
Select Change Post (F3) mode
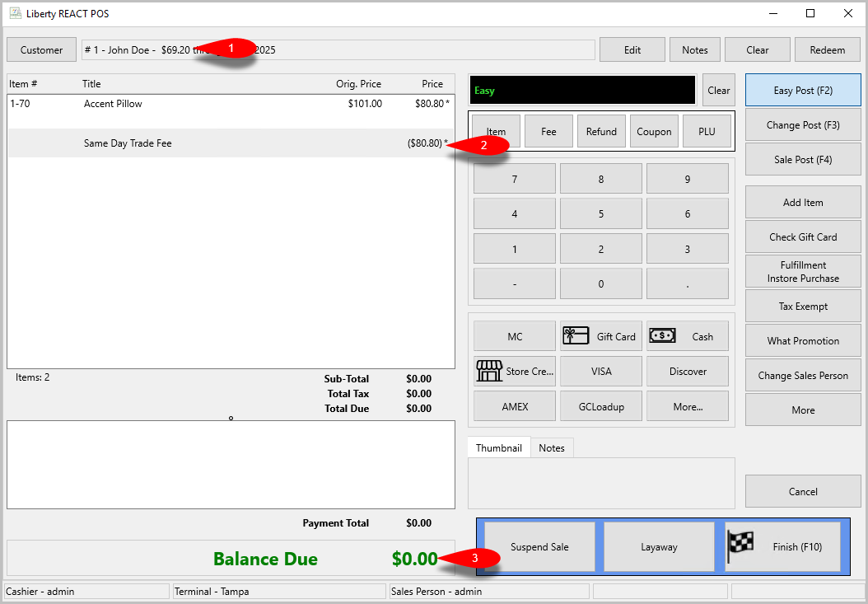pyautogui.click(x=803, y=125)
